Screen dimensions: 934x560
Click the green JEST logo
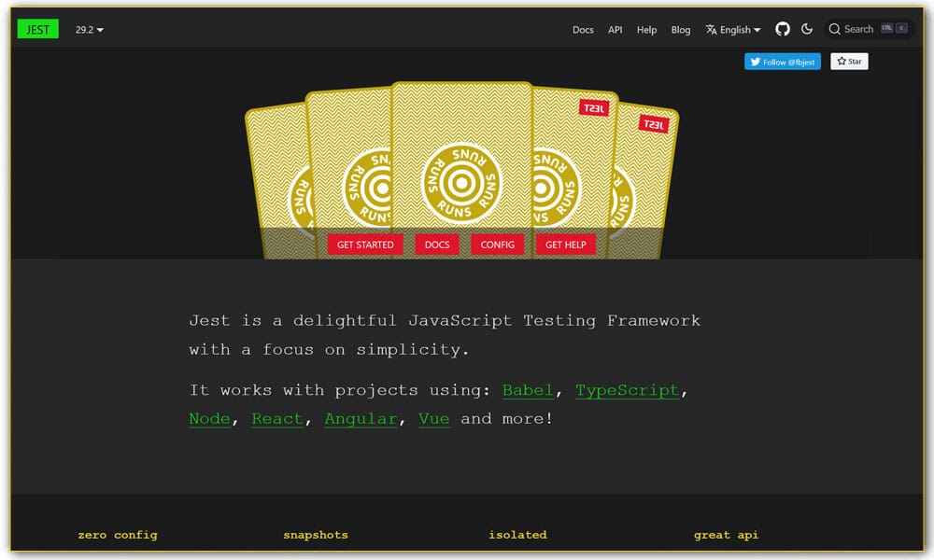coord(37,29)
